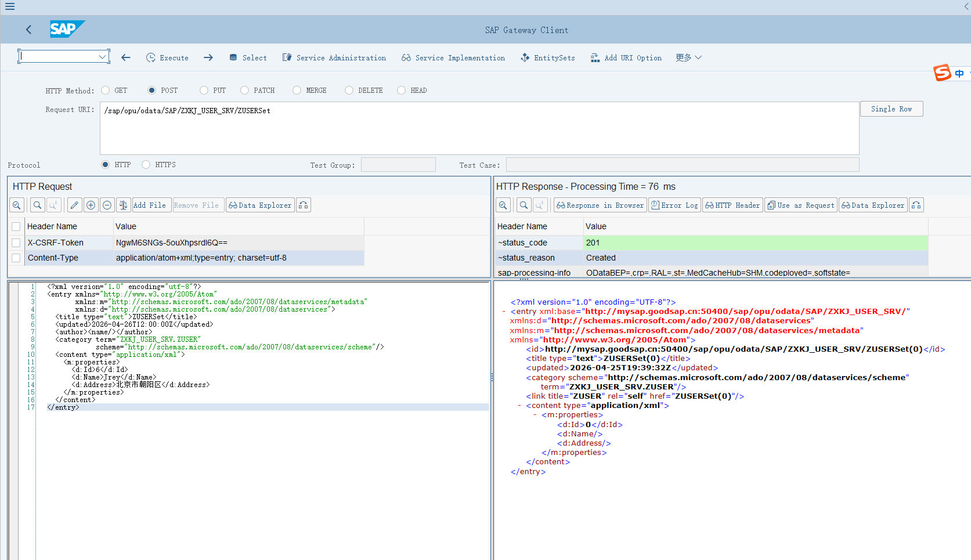Click the Test Case input field

pos(683,165)
